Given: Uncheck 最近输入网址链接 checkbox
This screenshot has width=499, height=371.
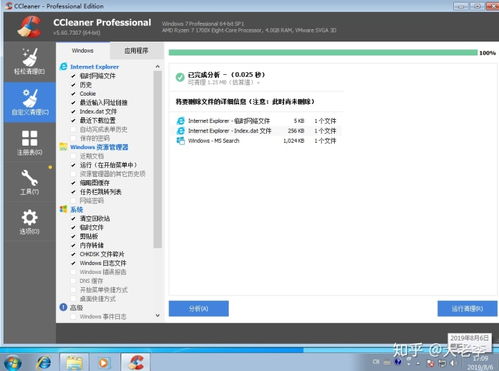Looking at the screenshot, I should tap(73, 103).
